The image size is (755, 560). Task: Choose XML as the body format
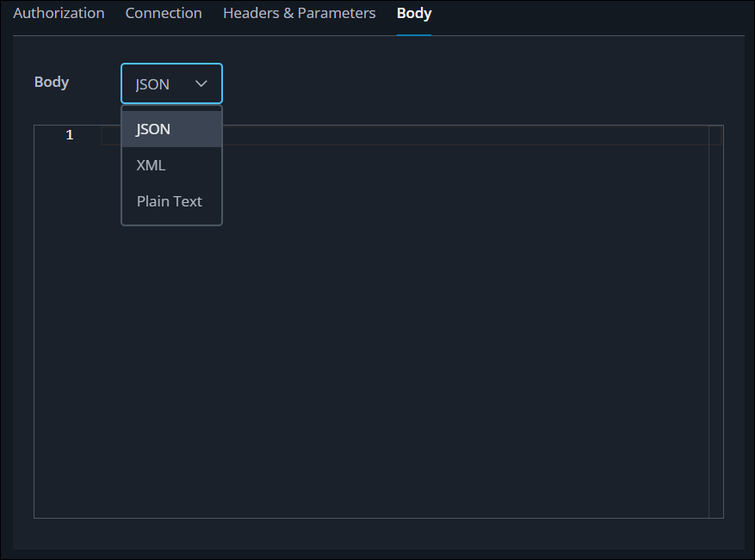click(151, 165)
